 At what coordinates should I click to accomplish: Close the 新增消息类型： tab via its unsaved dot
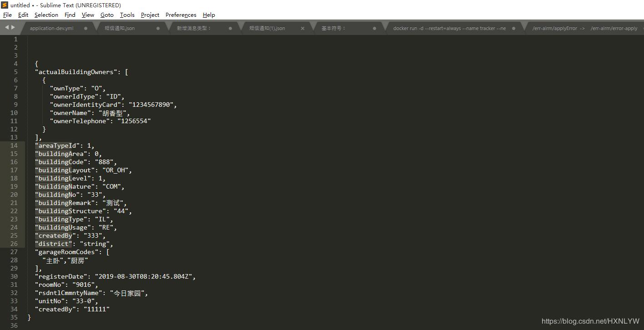tap(230, 28)
